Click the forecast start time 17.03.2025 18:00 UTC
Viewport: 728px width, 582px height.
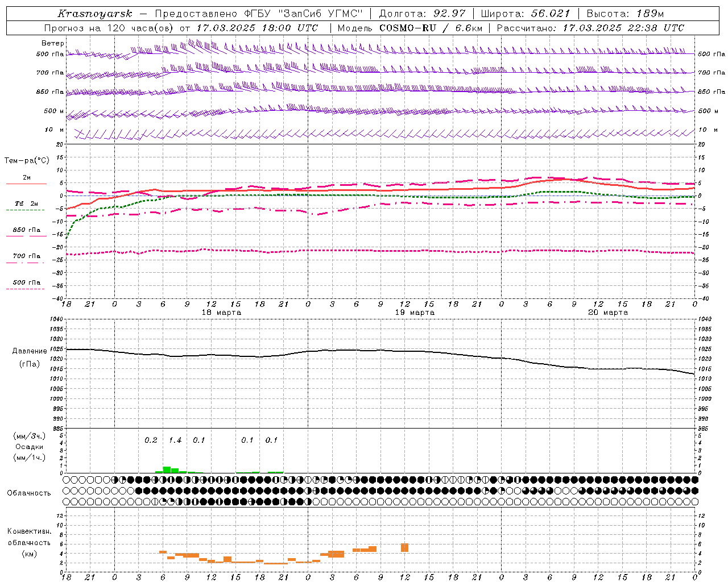257,28
